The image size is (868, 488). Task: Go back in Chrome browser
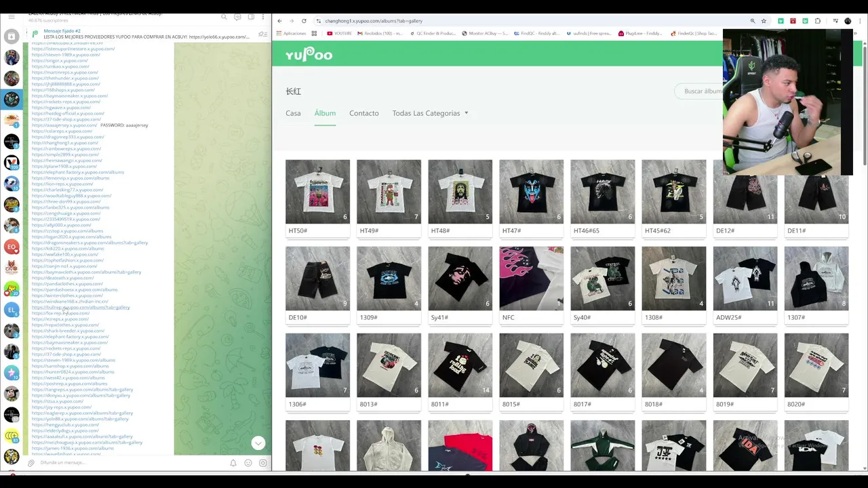tap(279, 21)
